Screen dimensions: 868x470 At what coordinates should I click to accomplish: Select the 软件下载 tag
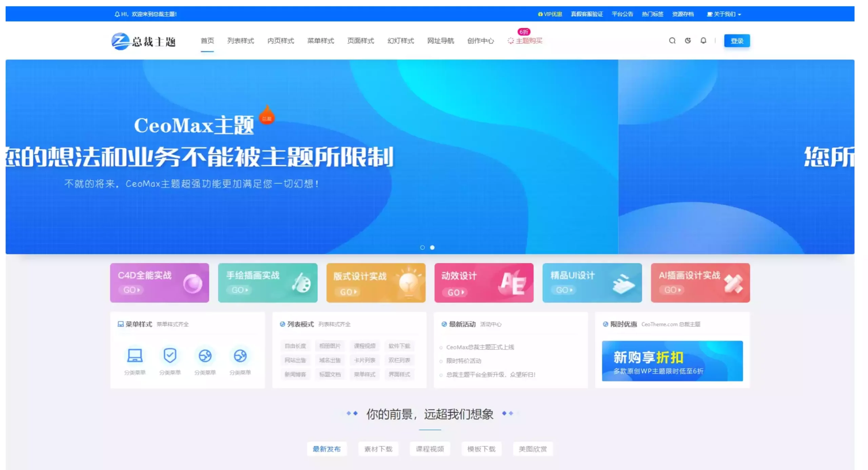[399, 346]
